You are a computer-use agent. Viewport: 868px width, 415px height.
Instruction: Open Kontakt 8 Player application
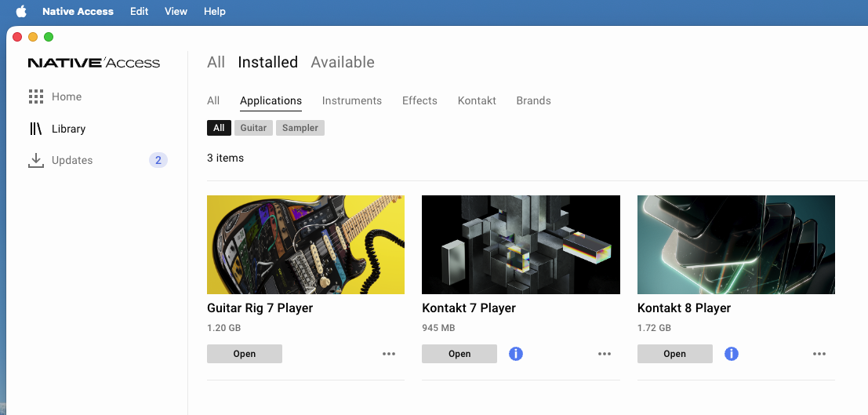674,354
